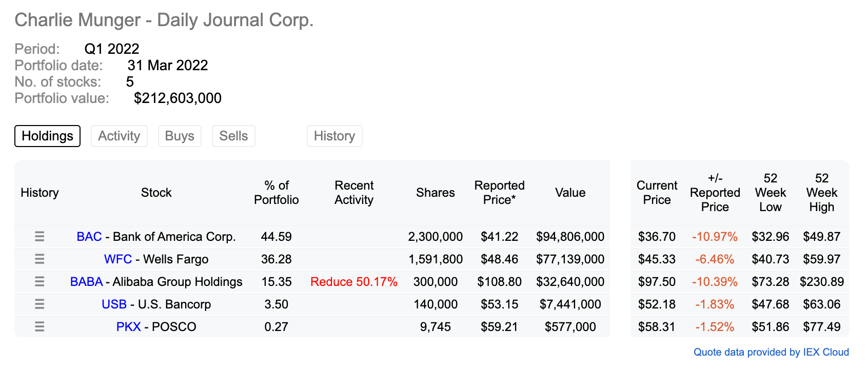Switch to the Sells tab
This screenshot has width=868, height=372.
coord(233,136)
